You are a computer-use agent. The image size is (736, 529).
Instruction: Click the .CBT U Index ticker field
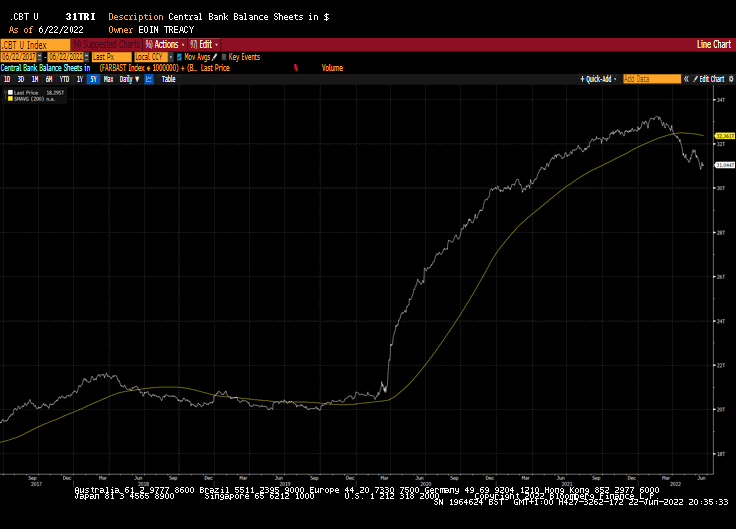[x=35, y=45]
